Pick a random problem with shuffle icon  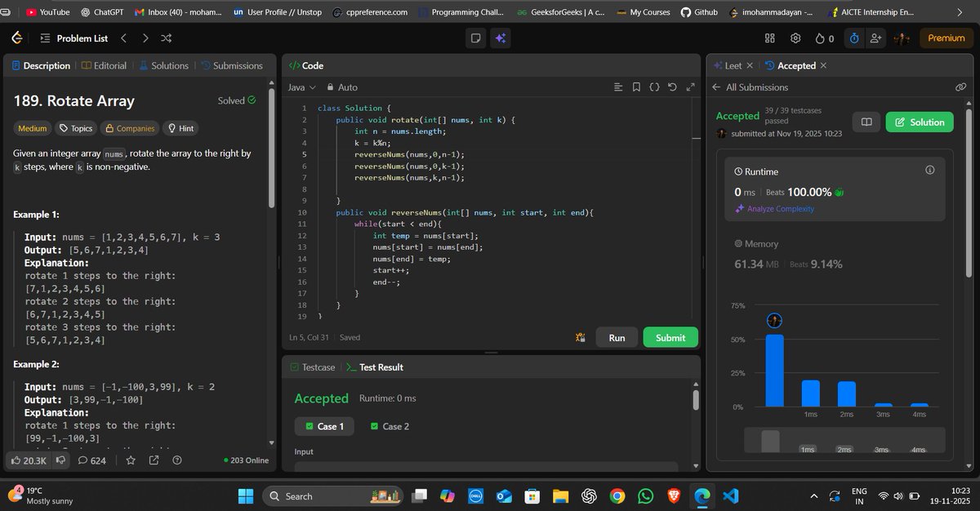166,38
